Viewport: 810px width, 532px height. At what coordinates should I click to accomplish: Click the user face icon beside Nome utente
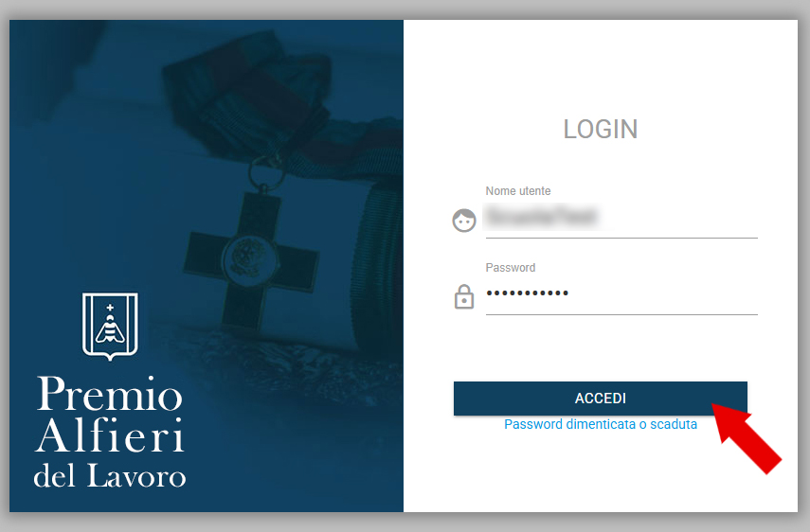[x=464, y=221]
